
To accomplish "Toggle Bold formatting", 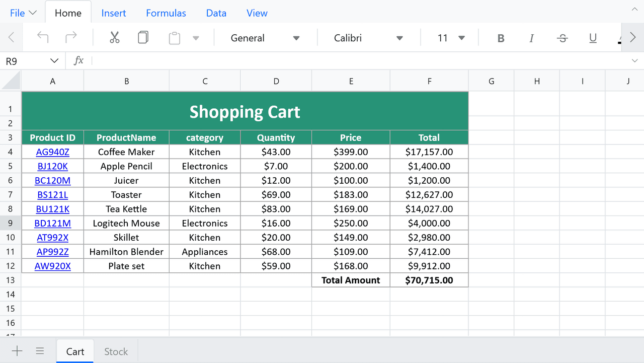I will click(x=501, y=38).
